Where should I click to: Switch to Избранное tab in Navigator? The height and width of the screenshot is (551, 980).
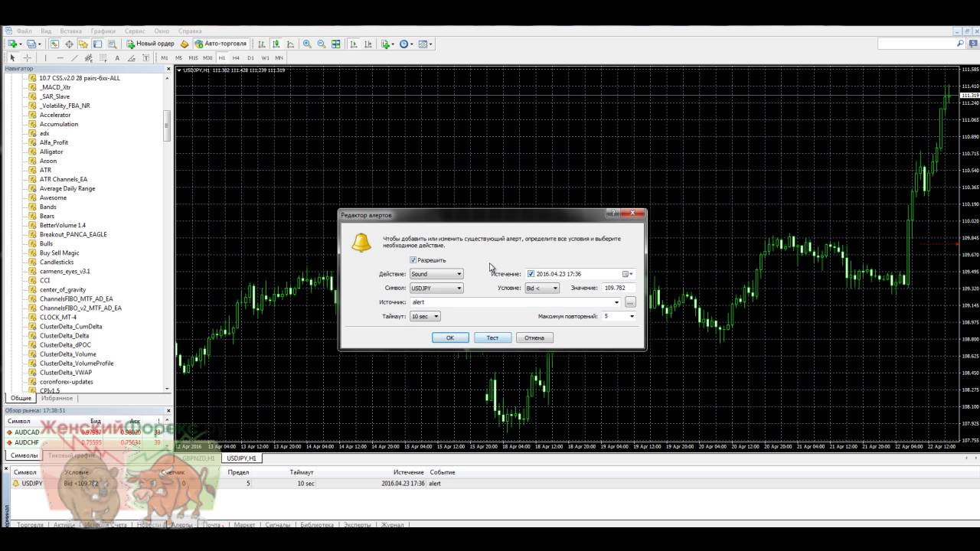57,398
